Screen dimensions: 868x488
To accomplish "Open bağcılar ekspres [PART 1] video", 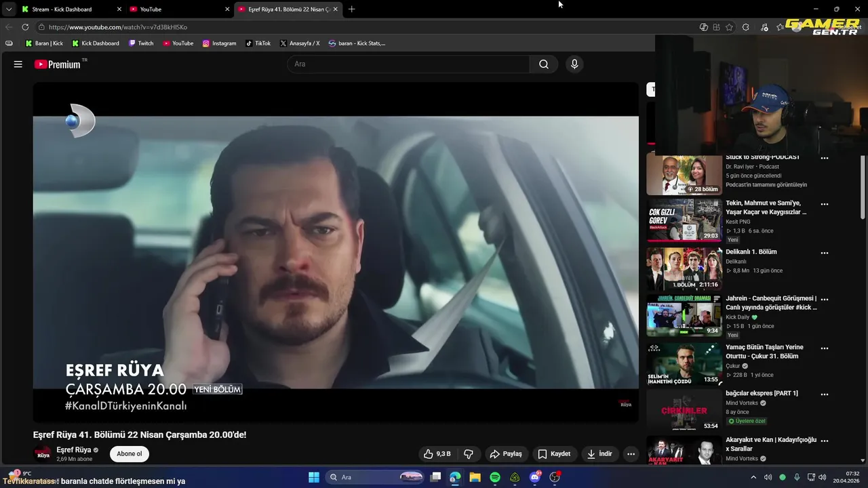I will (762, 393).
